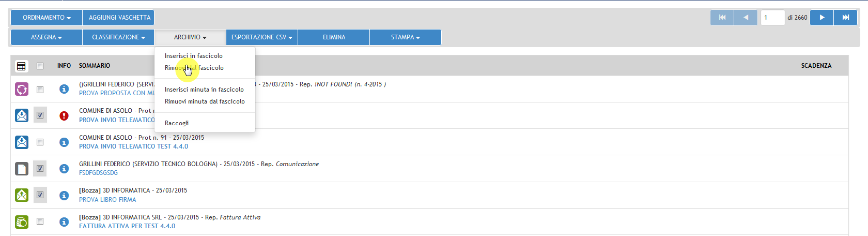Screen dimensions: 868x236
Task: Uncheck the FSDFGDSGSDG row checkbox
Action: (40, 168)
